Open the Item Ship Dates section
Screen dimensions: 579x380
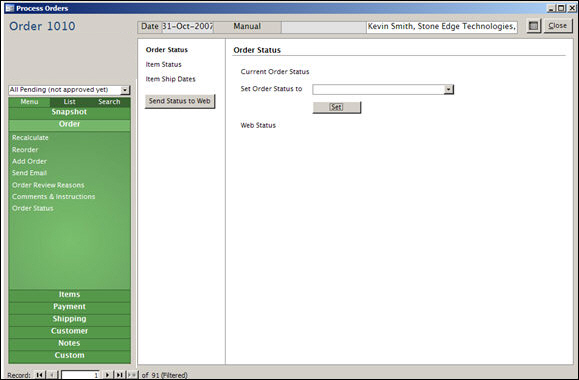click(170, 79)
